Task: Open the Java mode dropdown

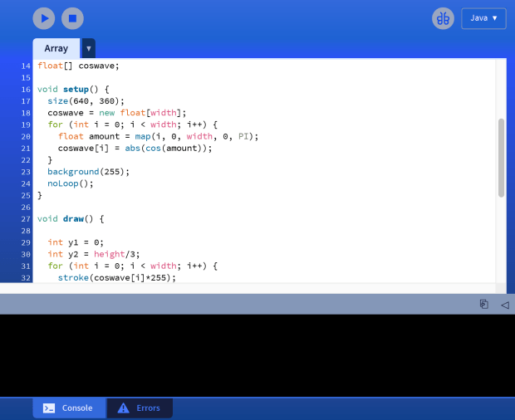Action: 483,18
